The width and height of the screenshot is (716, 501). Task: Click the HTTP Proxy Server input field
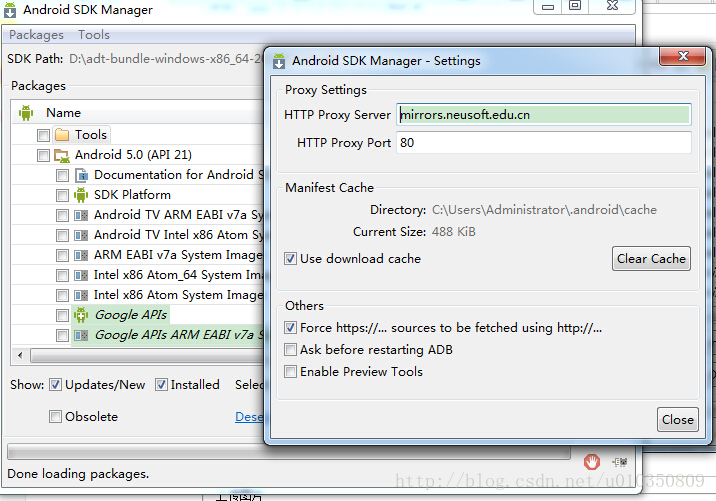coord(544,115)
